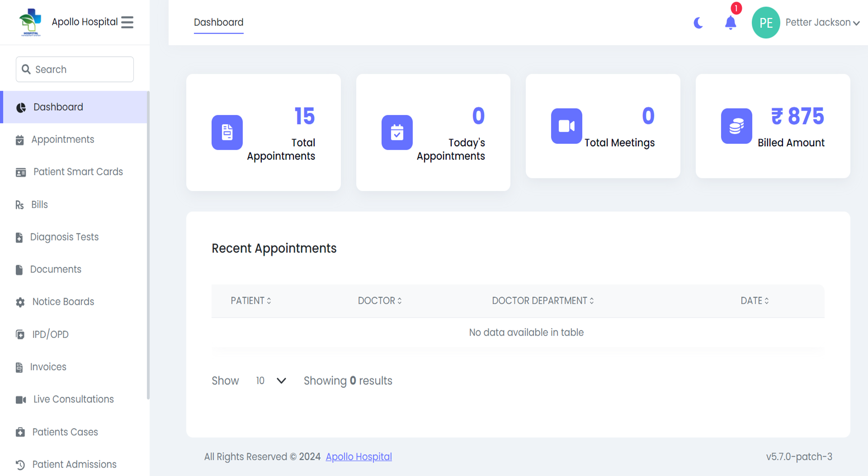Image resolution: width=868 pixels, height=476 pixels.
Task: Click inside the Search input field
Action: click(74, 69)
